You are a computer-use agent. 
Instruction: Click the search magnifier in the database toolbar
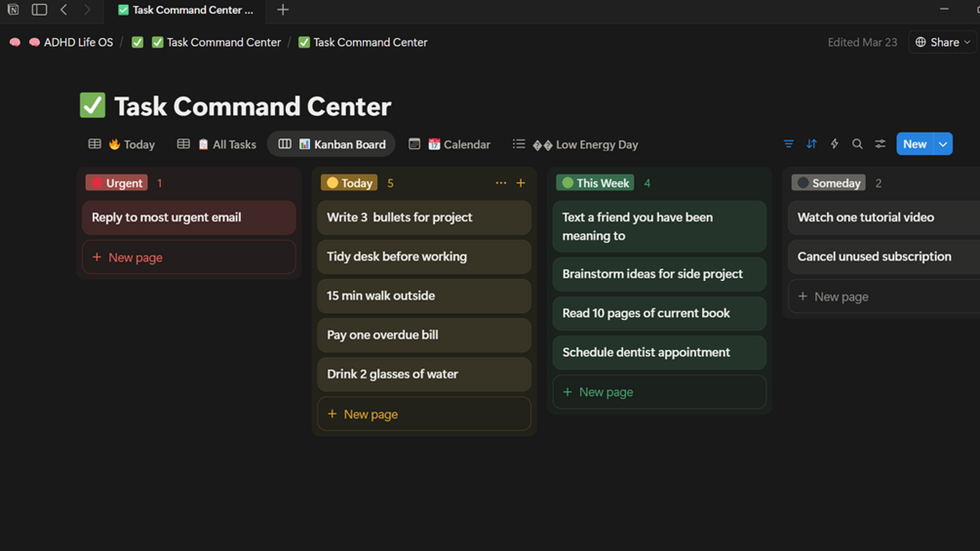pos(857,144)
